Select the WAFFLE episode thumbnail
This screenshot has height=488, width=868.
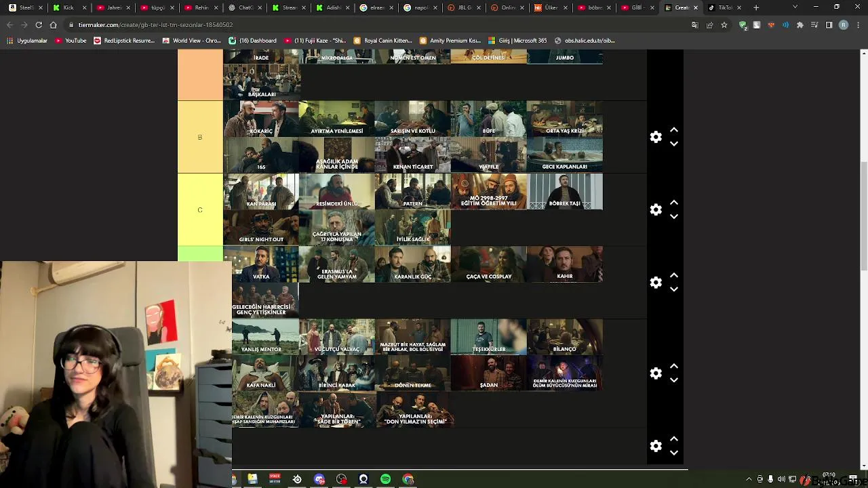point(489,155)
